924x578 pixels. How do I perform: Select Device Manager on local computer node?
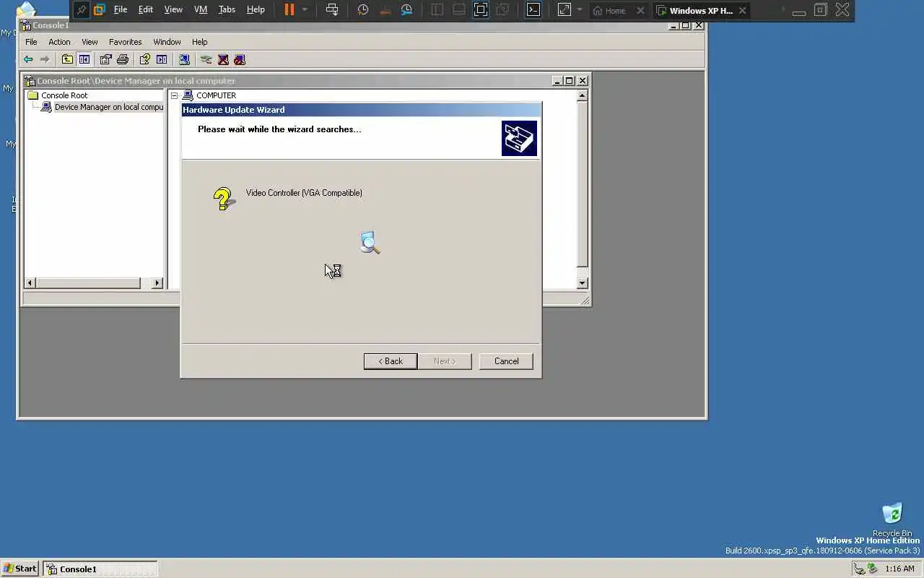coord(109,107)
